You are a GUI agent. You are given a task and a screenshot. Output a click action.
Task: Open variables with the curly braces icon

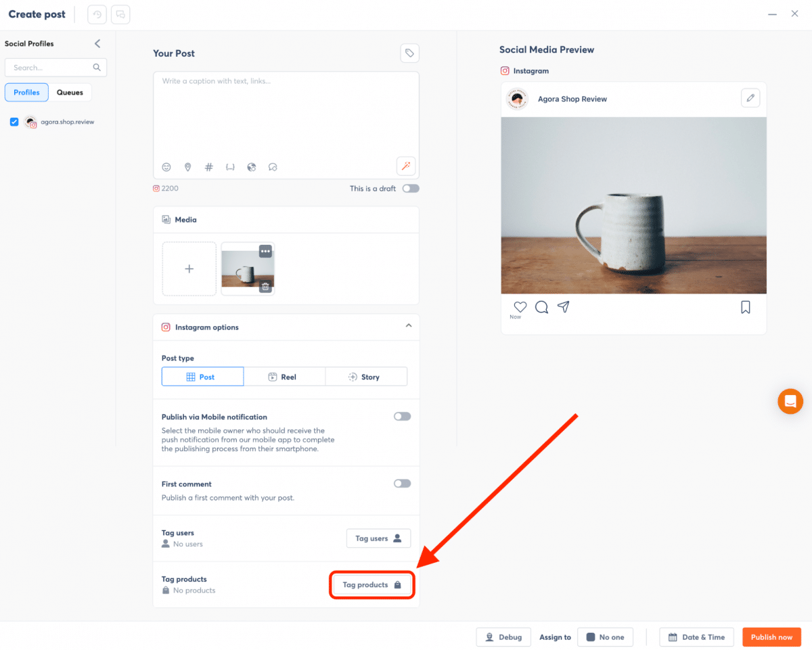(x=230, y=166)
